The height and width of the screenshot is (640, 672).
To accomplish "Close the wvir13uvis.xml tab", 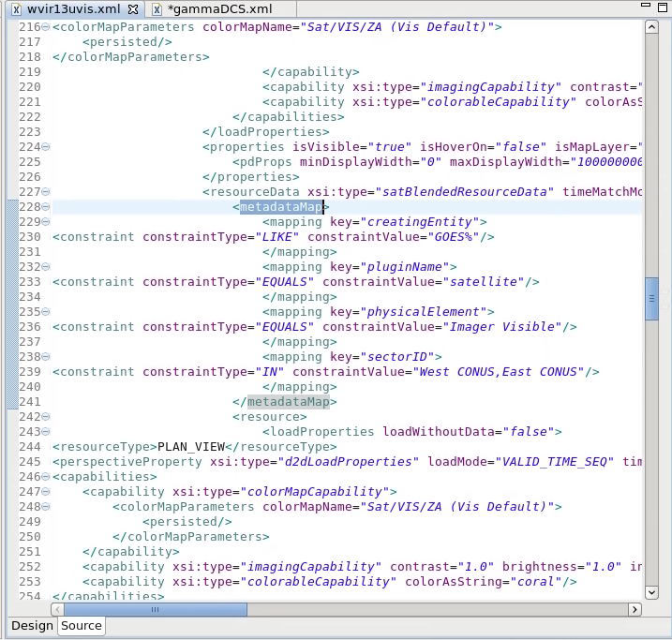I will click(x=133, y=9).
